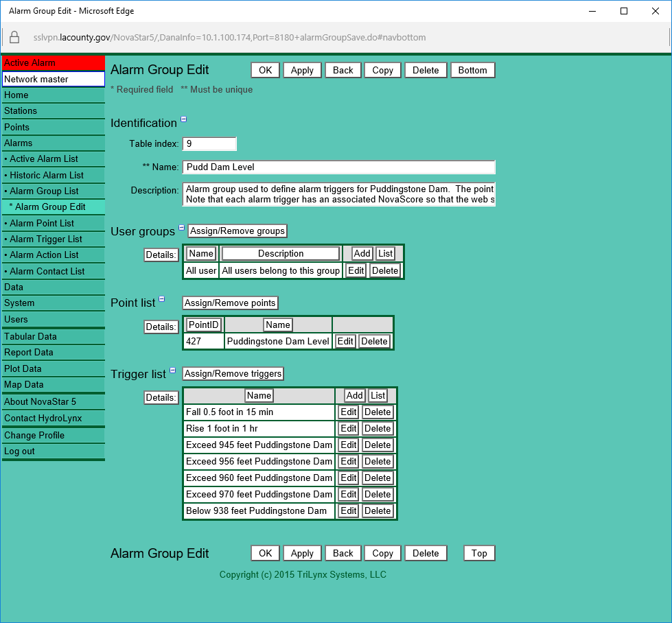The width and height of the screenshot is (672, 623).
Task: Click Assign/Remove points
Action: [230, 303]
